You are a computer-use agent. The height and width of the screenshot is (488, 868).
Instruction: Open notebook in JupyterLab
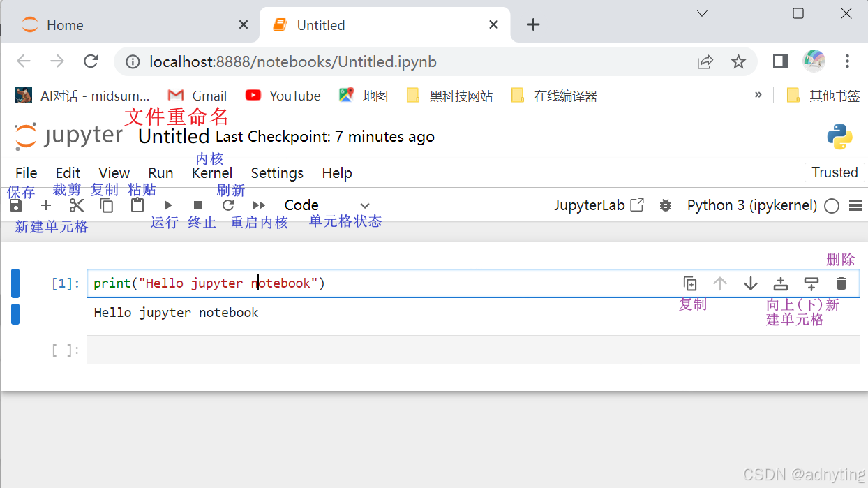click(599, 205)
